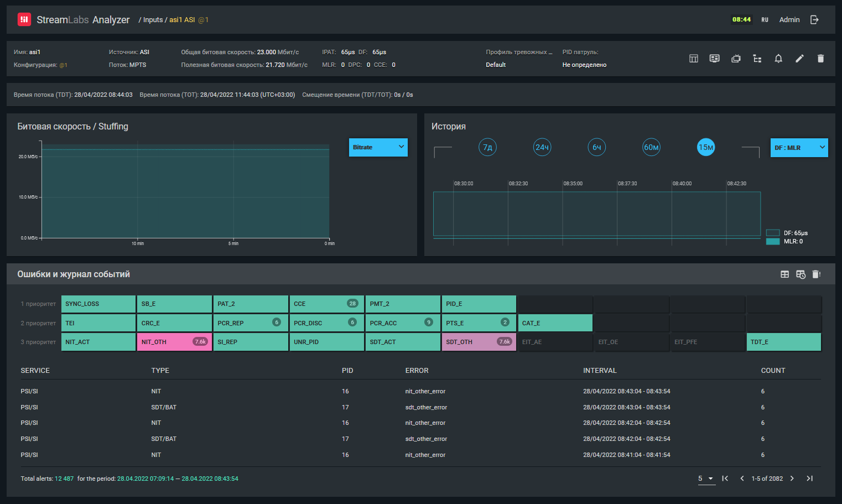Viewport: 842px width, 504px height.
Task: Open the table layout view icon
Action: (x=693, y=59)
